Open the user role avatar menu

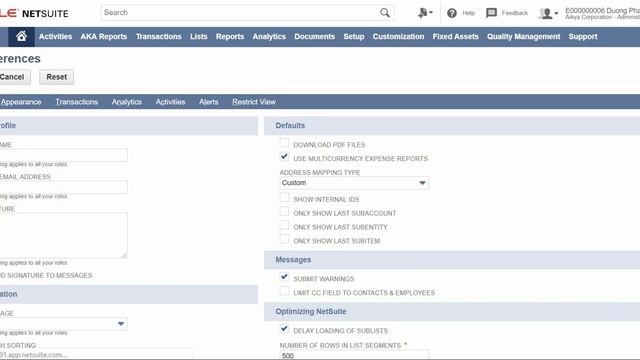(x=548, y=13)
